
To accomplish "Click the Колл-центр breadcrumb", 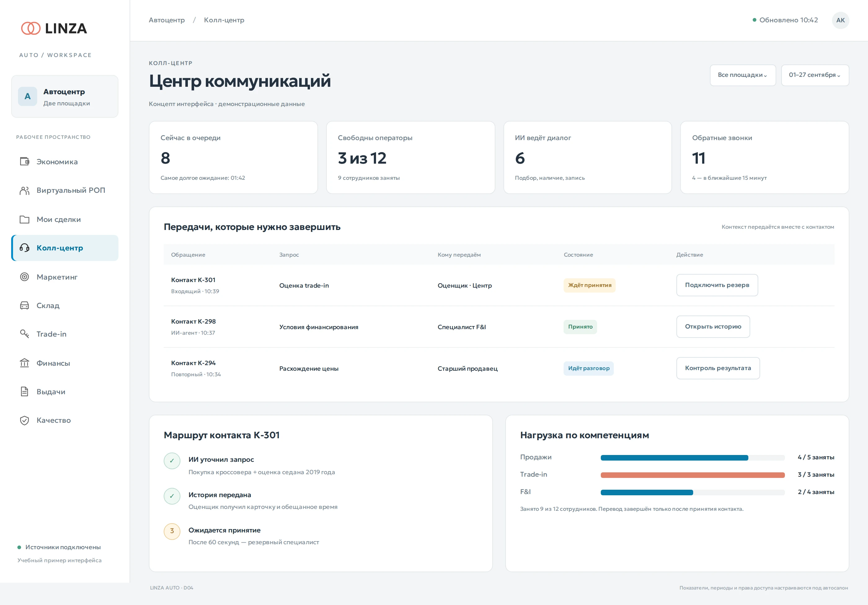I will pos(224,20).
